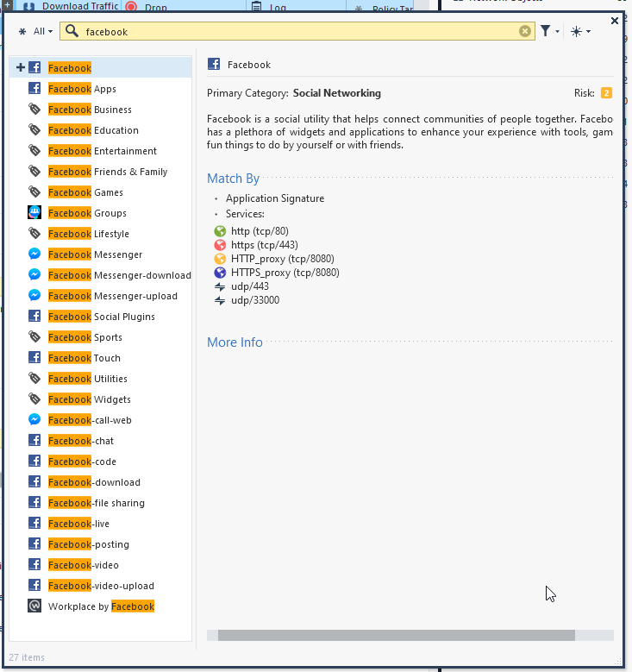The width and height of the screenshot is (632, 672).
Task: Click the tag icon beside Facebook Business
Action: coord(34,109)
